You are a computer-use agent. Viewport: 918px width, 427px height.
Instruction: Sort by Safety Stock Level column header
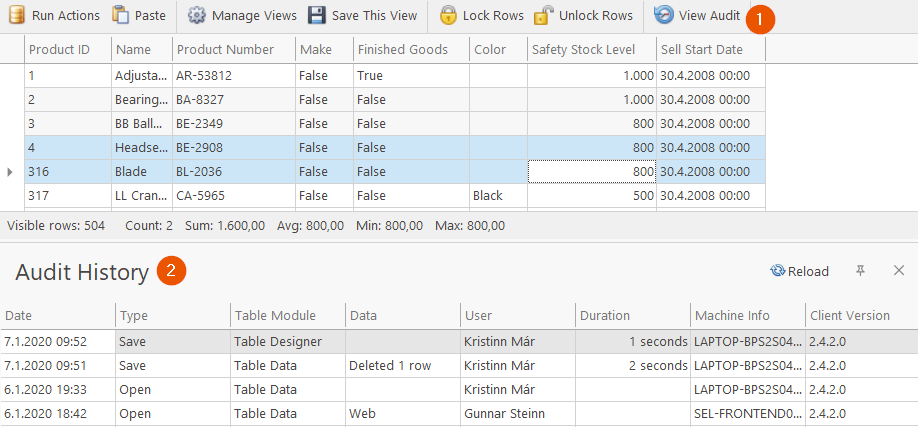[x=592, y=50]
